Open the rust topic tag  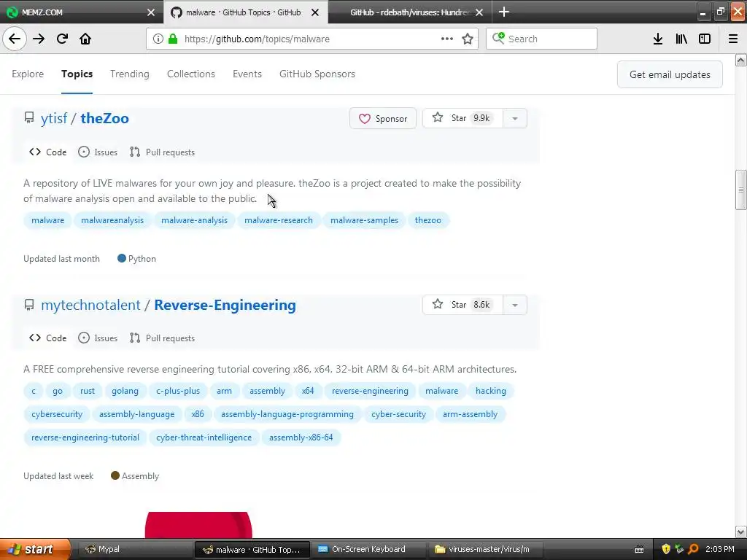coord(88,391)
